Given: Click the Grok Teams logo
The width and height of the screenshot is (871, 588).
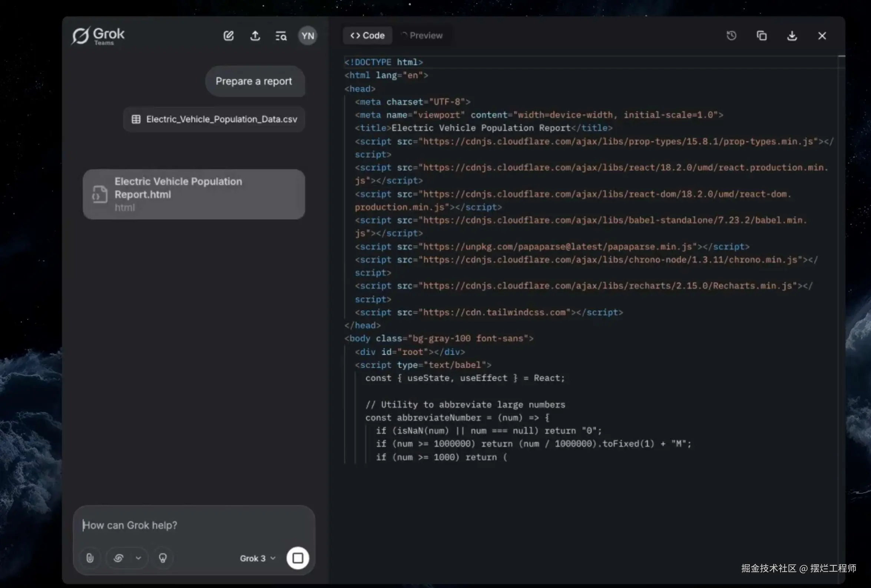Looking at the screenshot, I should tap(98, 36).
